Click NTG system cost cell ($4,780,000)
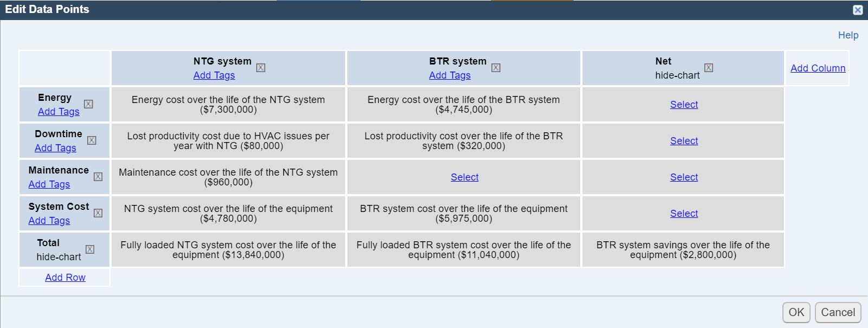 pos(228,214)
